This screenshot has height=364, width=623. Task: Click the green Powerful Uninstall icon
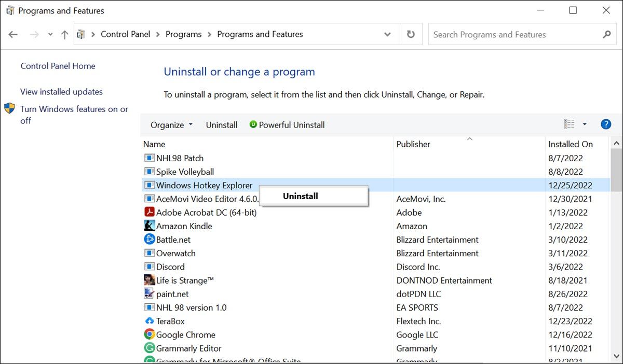pos(253,124)
